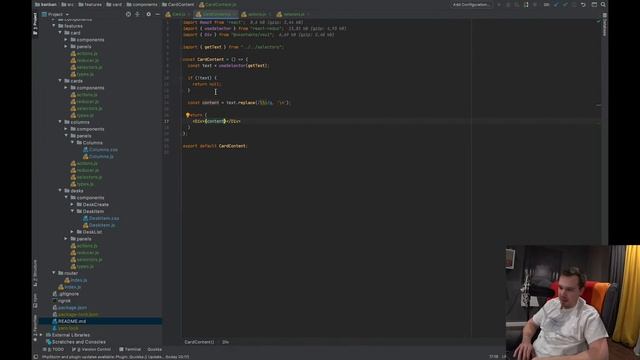Screen dimensions: 640x360
Task: Collapse the DeskItem folder
Action: point(72,211)
